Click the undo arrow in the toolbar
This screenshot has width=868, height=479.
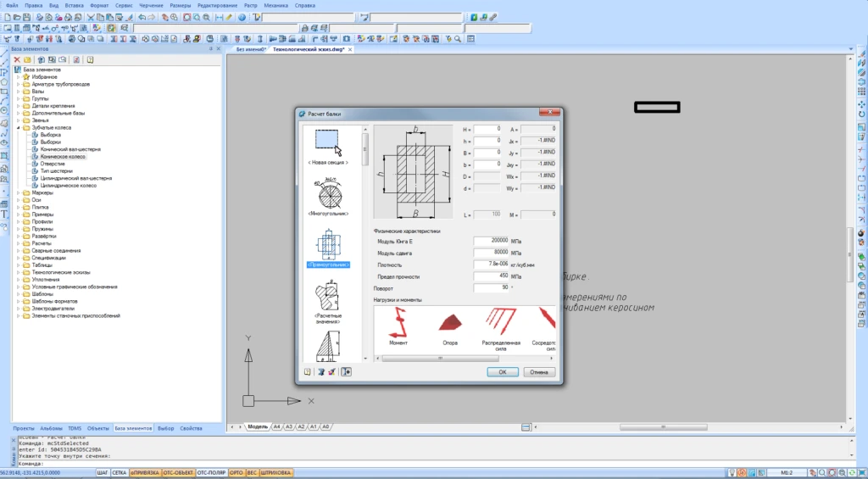click(x=142, y=17)
